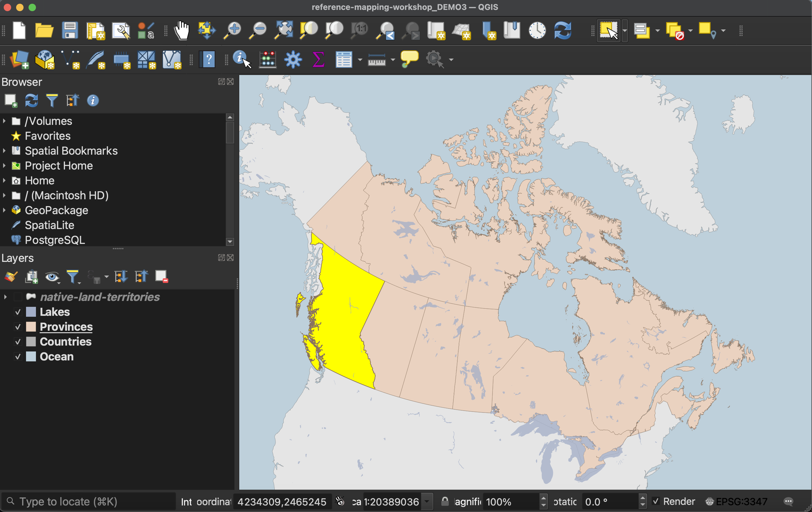Expand the native-land-territories group

(5, 297)
